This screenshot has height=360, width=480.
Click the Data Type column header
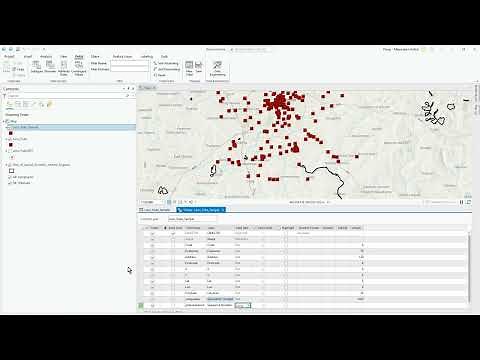243,228
